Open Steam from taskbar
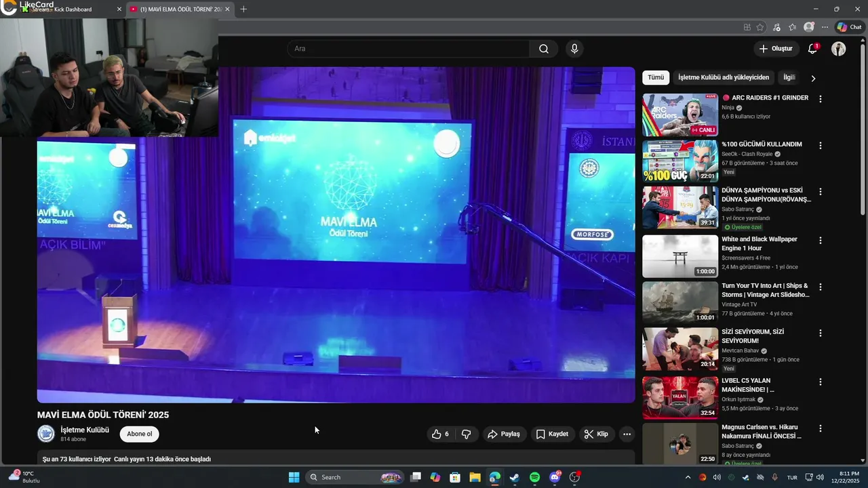The image size is (868, 488). pyautogui.click(x=515, y=477)
